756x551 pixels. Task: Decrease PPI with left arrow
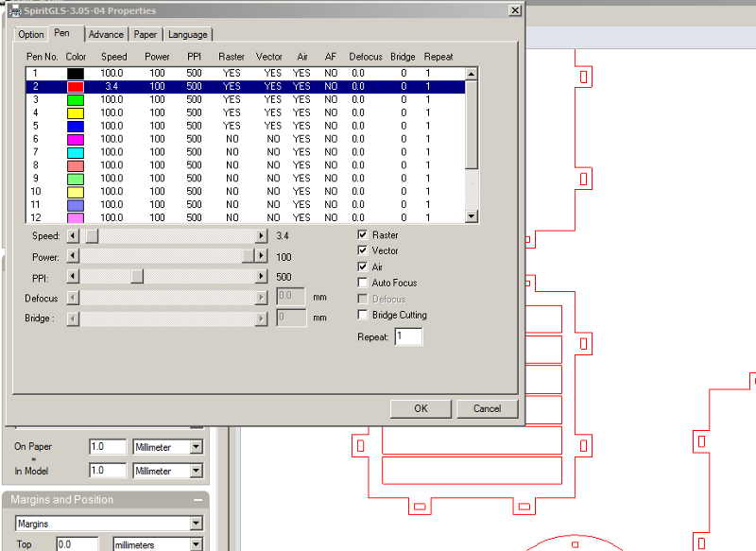click(x=73, y=276)
